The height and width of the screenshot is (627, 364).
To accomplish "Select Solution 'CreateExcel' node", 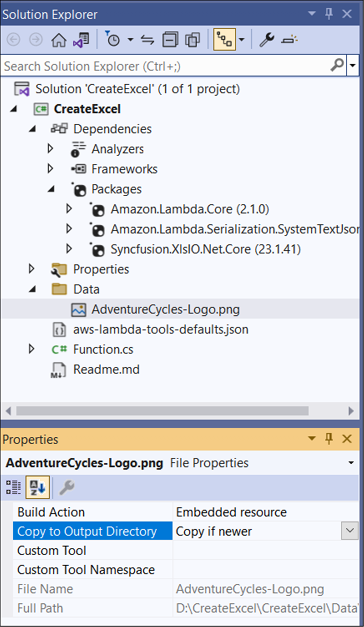I will 137,89.
